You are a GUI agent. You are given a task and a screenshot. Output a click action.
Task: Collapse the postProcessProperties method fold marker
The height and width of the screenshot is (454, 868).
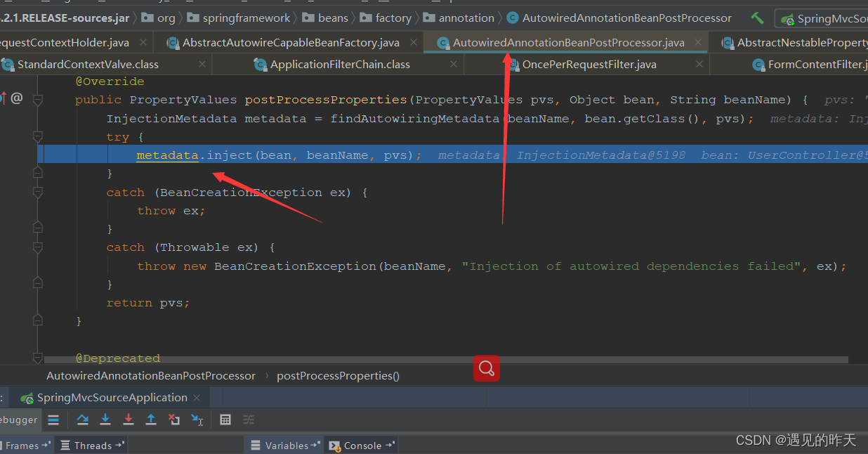[38, 100]
